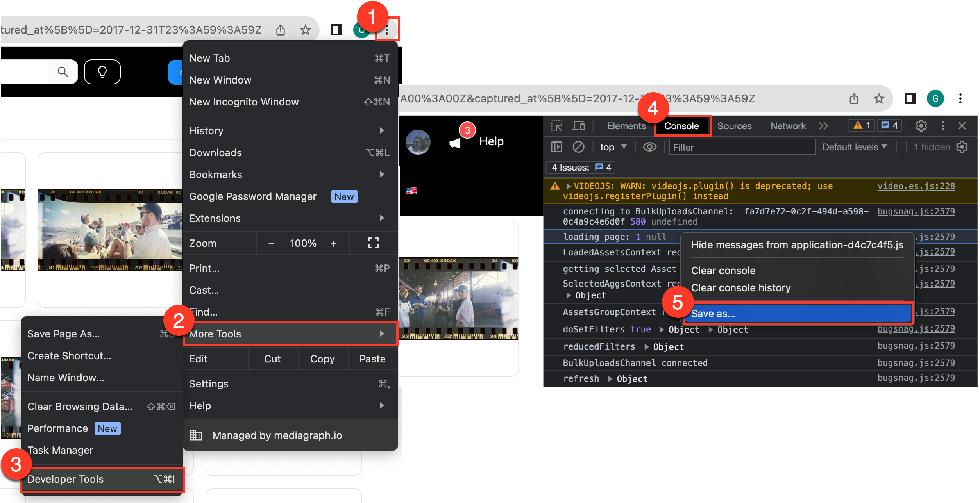The width and height of the screenshot is (980, 503).
Task: Click the search magnifier icon
Action: point(63,72)
